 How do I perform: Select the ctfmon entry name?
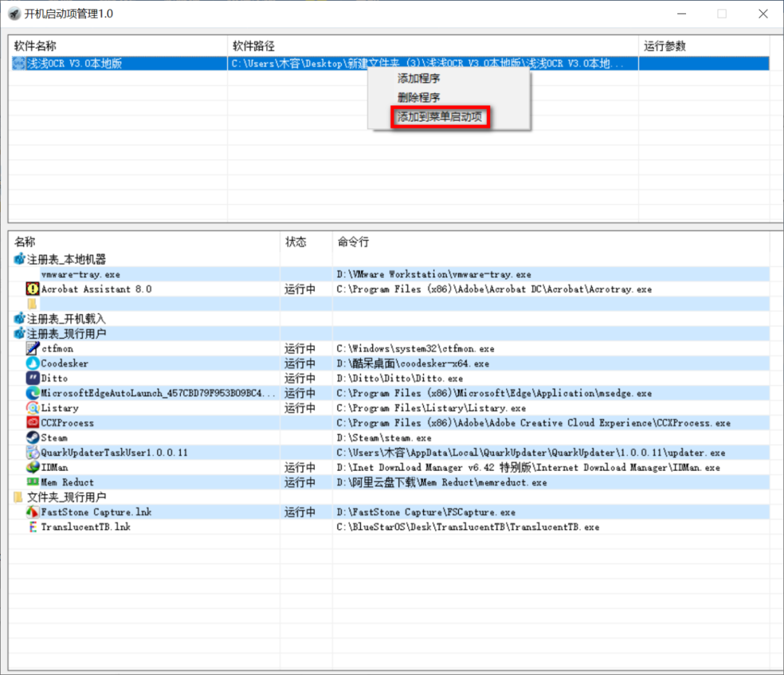[x=57, y=348]
